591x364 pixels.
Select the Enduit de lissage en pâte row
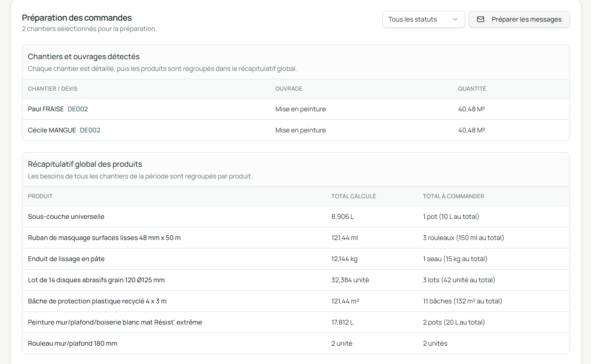[x=296, y=259]
